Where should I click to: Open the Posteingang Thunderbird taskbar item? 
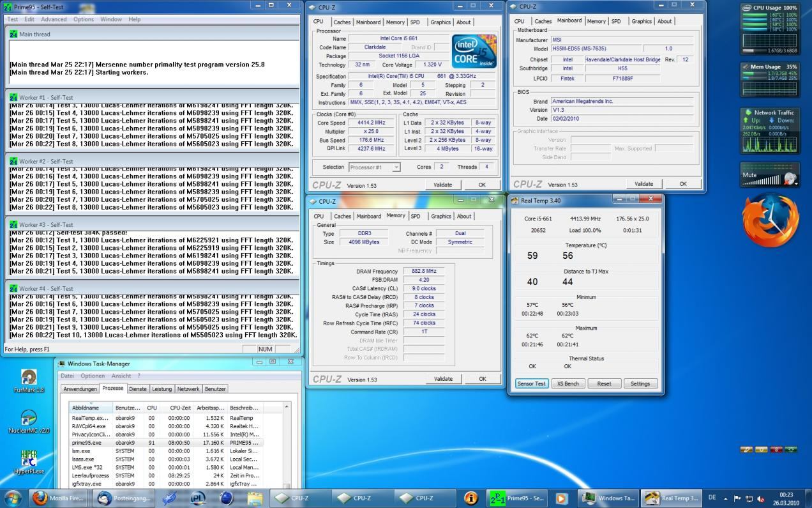pyautogui.click(x=122, y=498)
